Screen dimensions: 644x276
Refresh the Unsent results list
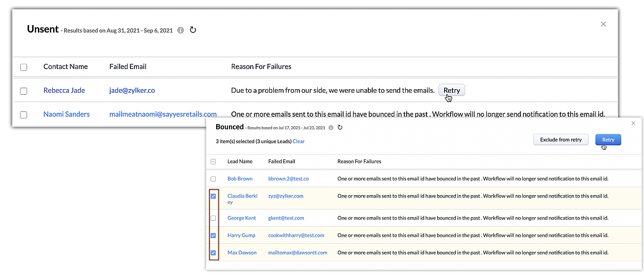click(193, 30)
